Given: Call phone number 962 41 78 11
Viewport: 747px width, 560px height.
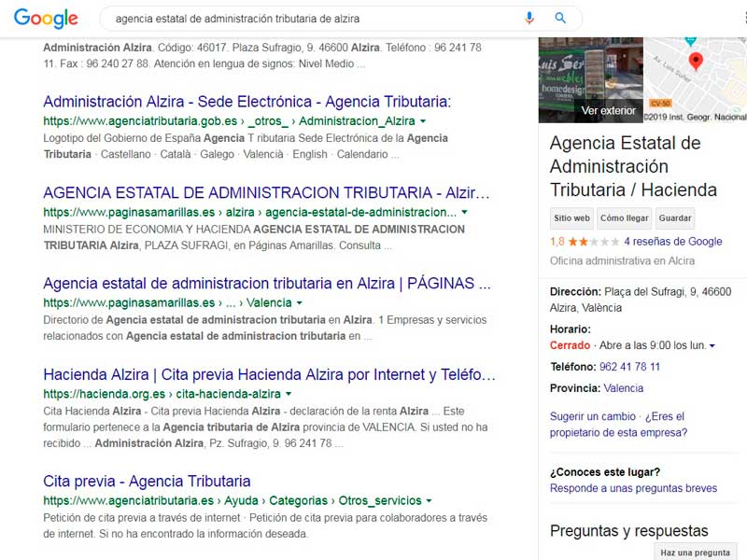Looking at the screenshot, I should pos(629,367).
